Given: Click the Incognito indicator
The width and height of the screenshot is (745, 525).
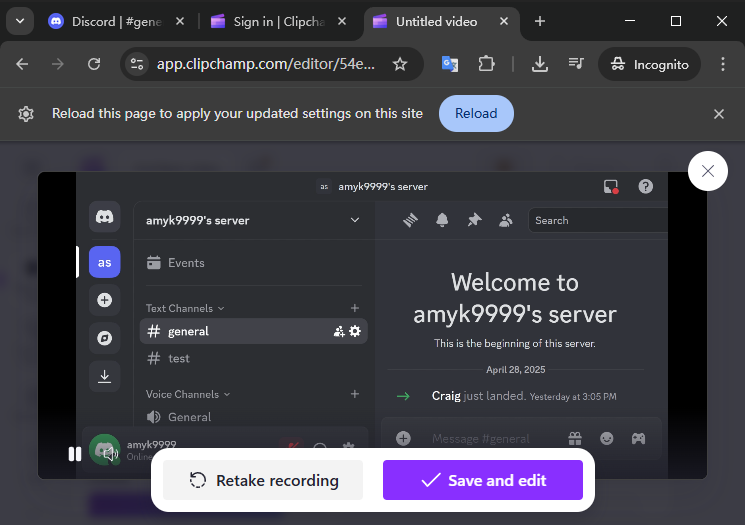Looking at the screenshot, I should 649,64.
